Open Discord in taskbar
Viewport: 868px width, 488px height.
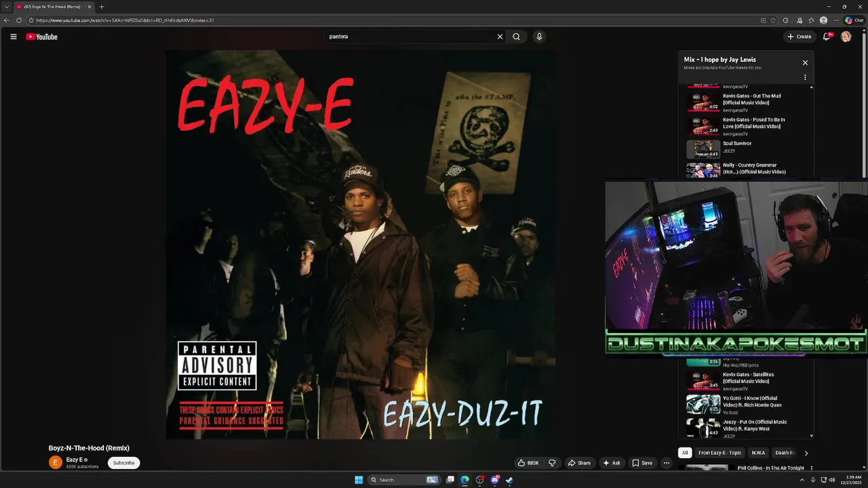(494, 480)
